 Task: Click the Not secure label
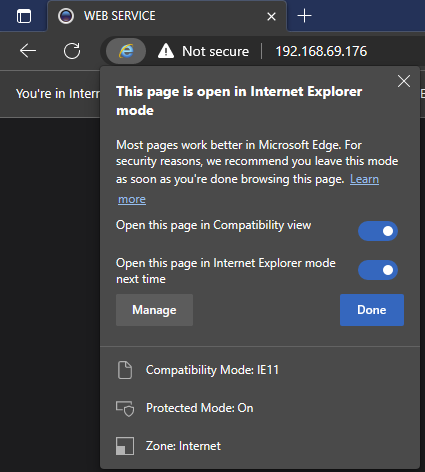[215, 51]
